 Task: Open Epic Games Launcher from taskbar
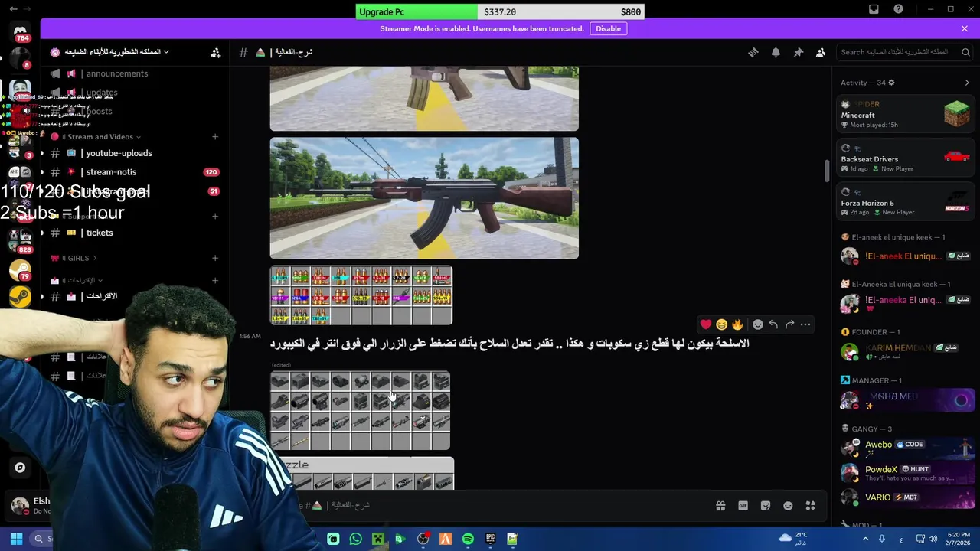coord(490,539)
